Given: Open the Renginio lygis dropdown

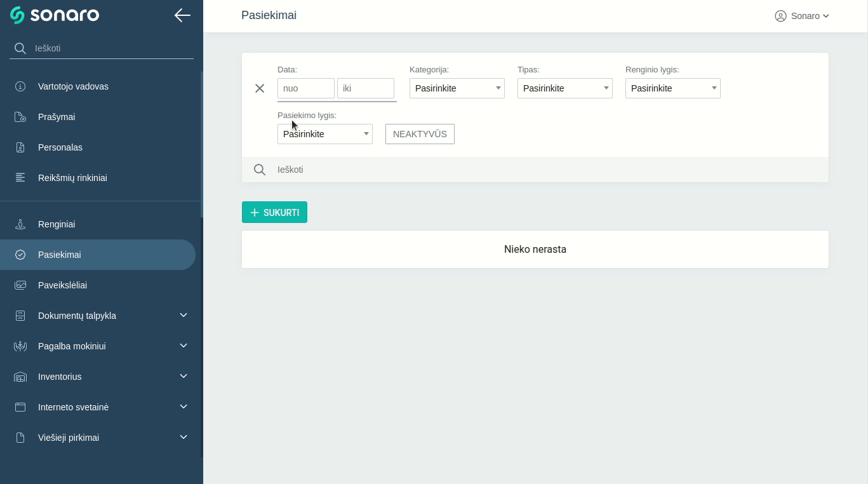Looking at the screenshot, I should coord(672,88).
